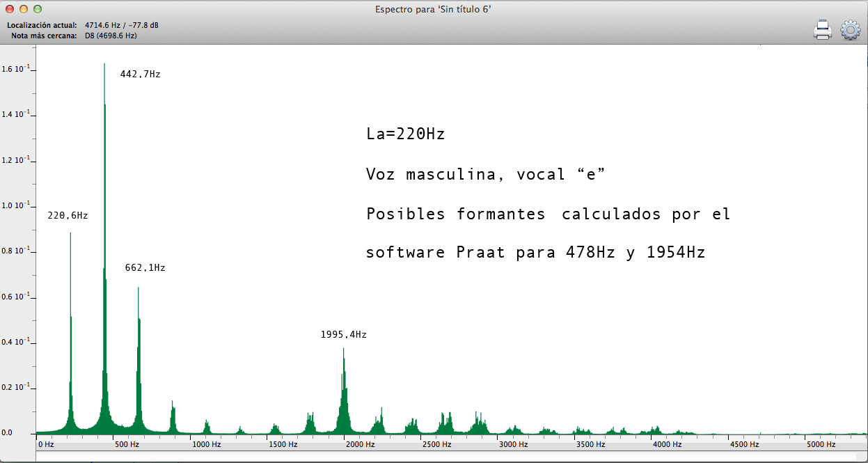This screenshot has height=463, width=868.
Task: Maximize the window using green button
Action: [38, 9]
